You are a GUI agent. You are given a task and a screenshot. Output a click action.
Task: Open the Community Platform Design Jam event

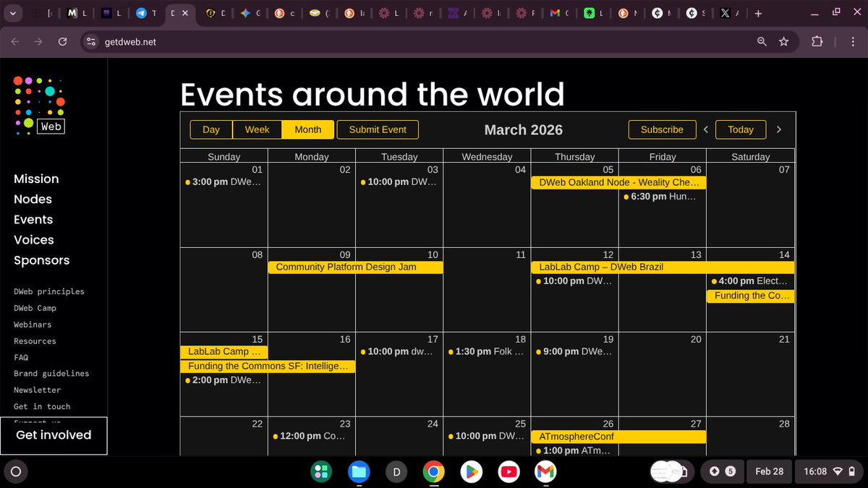tap(355, 267)
